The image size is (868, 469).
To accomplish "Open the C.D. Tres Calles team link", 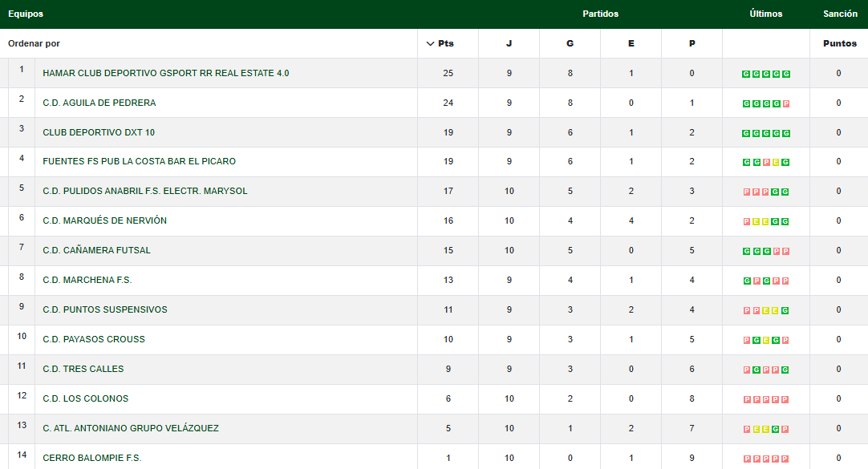I will 83,369.
